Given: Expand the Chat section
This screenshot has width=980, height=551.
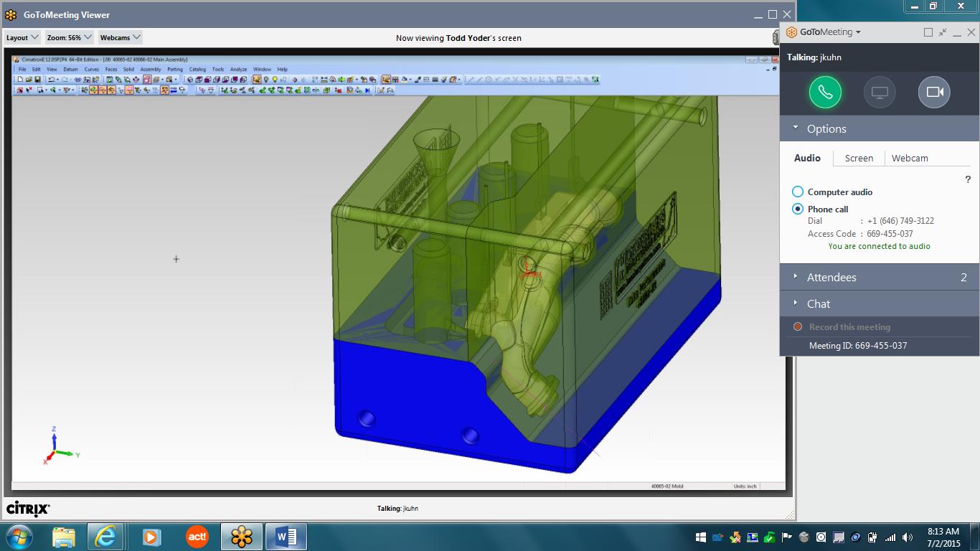Looking at the screenshot, I should coord(795,303).
